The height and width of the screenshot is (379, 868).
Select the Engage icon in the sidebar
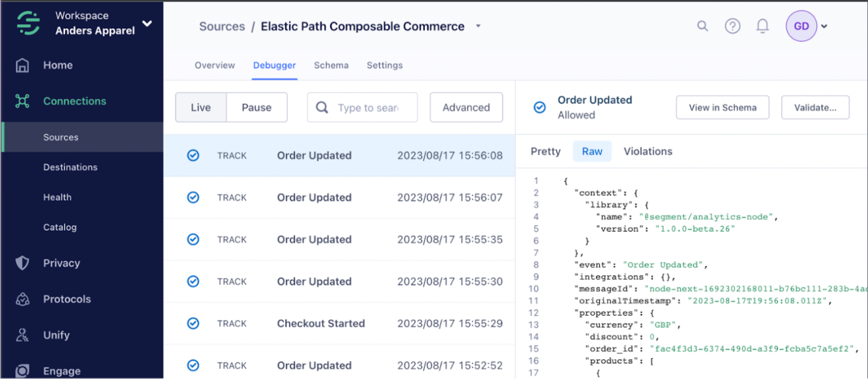coord(21,371)
